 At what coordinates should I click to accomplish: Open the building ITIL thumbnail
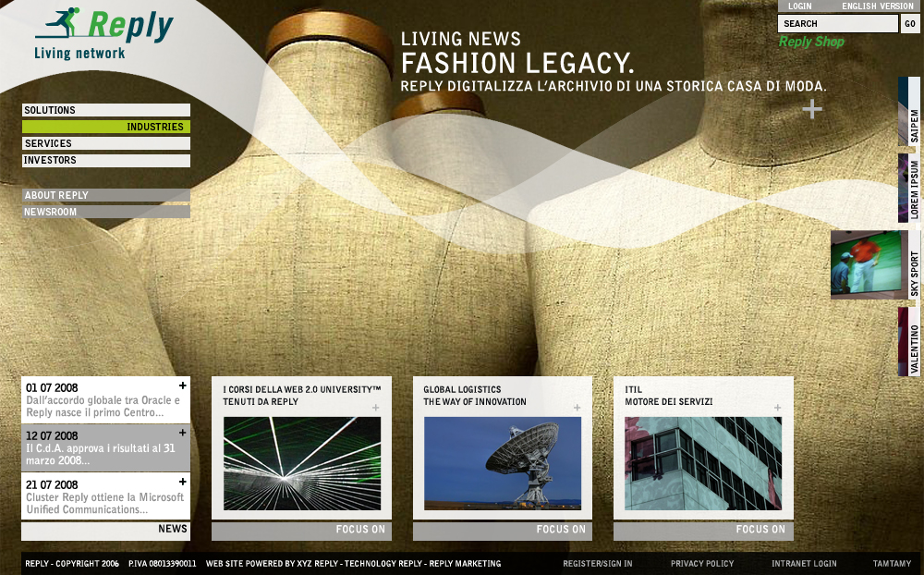[703, 463]
